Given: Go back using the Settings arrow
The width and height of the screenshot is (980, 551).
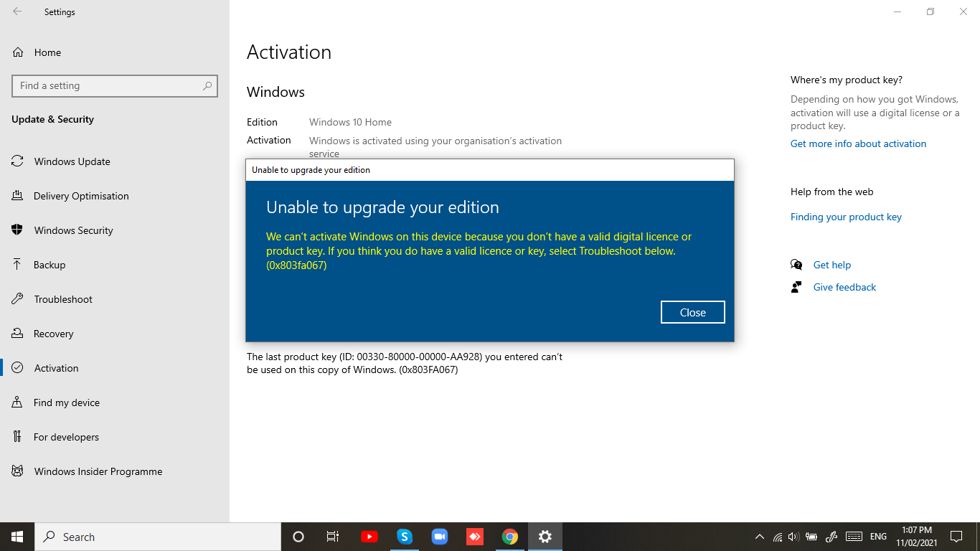Looking at the screenshot, I should pyautogui.click(x=17, y=11).
